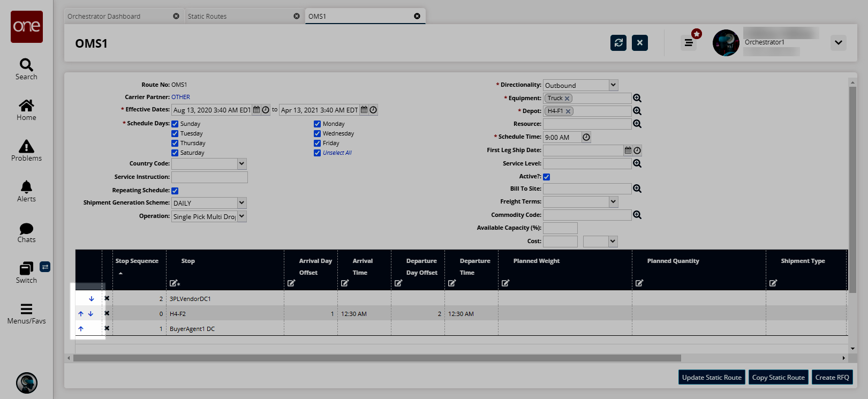This screenshot has width=868, height=399.
Task: Click the OTHER carrier partner link
Action: click(180, 97)
